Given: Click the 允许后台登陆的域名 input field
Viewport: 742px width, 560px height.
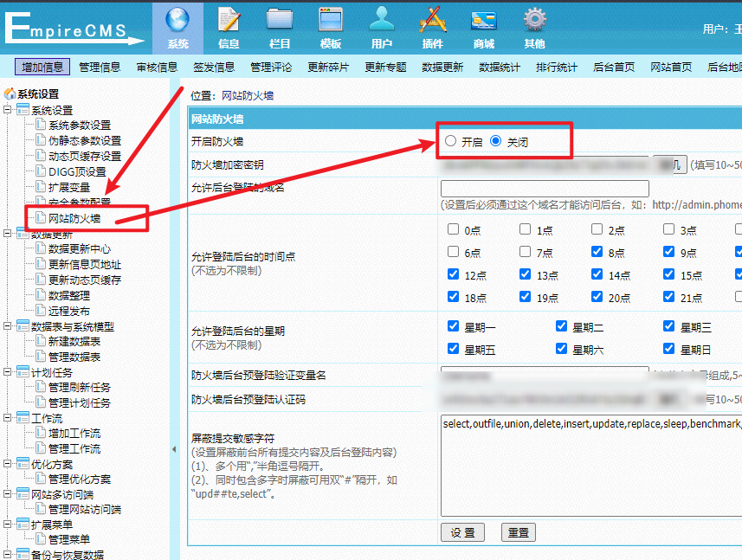Looking at the screenshot, I should pyautogui.click(x=545, y=188).
